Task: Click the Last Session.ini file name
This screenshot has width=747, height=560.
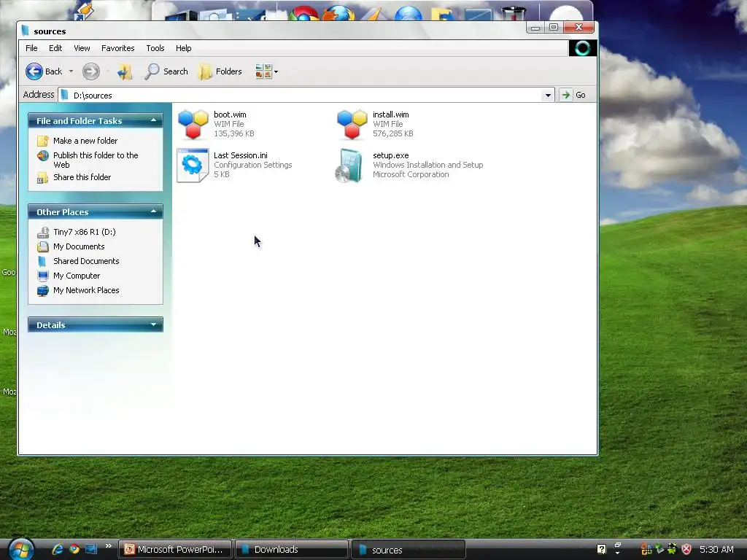Action: (241, 155)
